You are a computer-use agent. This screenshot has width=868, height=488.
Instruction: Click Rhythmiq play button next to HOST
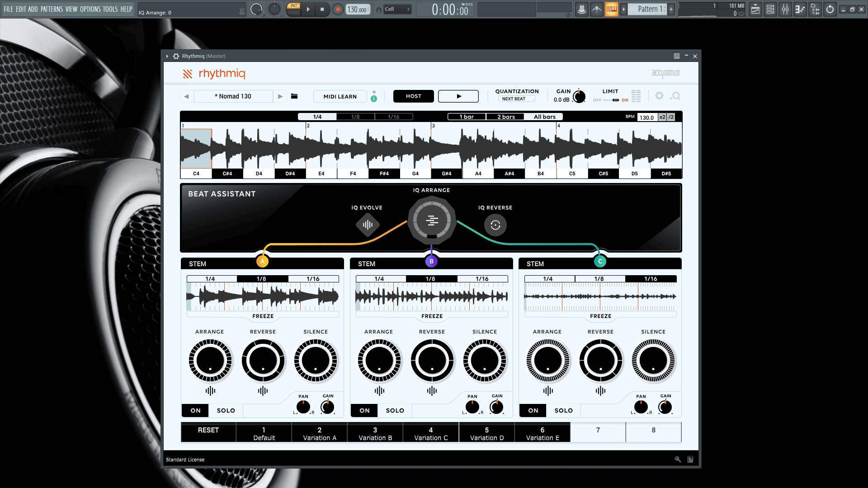click(x=458, y=96)
